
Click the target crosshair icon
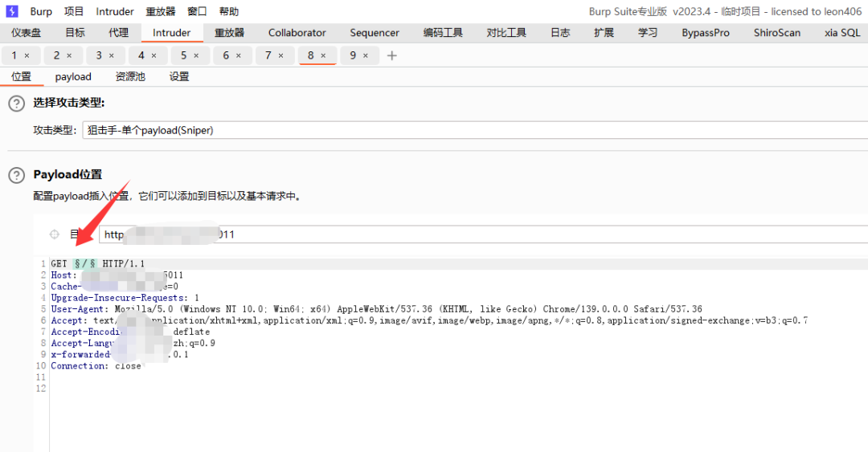55,234
